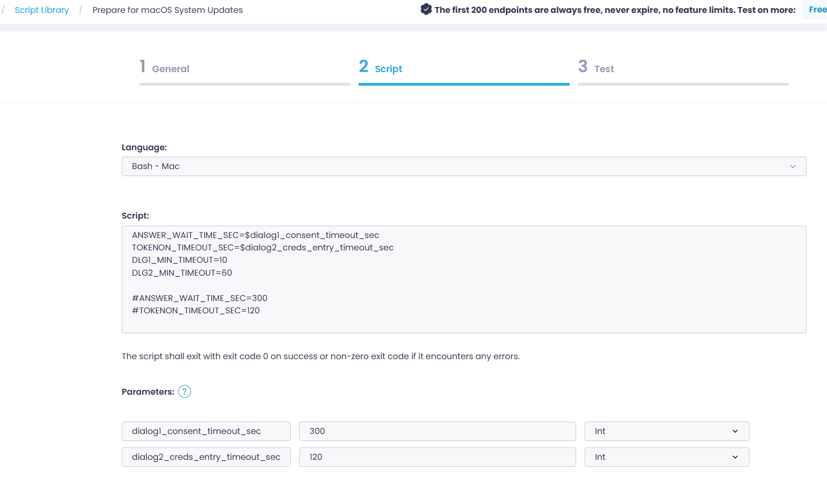The image size is (827, 504).
Task: Open the Language selector showing Bash – Mac
Action: coord(463,166)
